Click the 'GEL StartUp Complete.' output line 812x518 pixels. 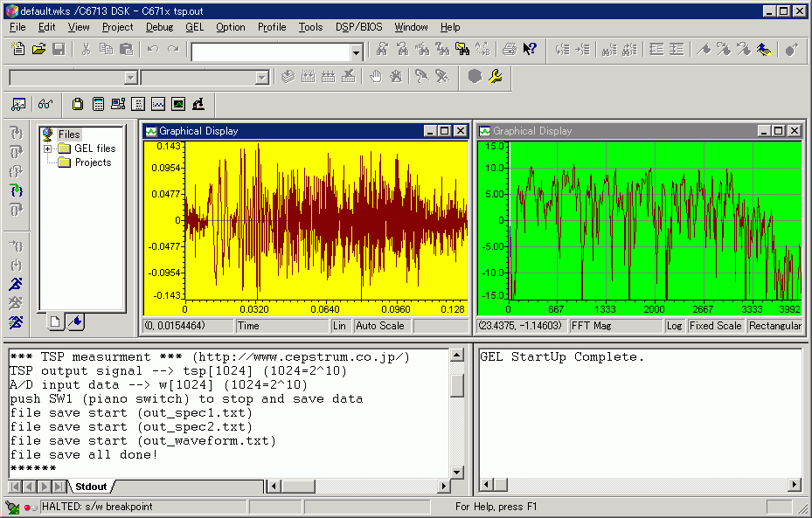click(x=562, y=357)
